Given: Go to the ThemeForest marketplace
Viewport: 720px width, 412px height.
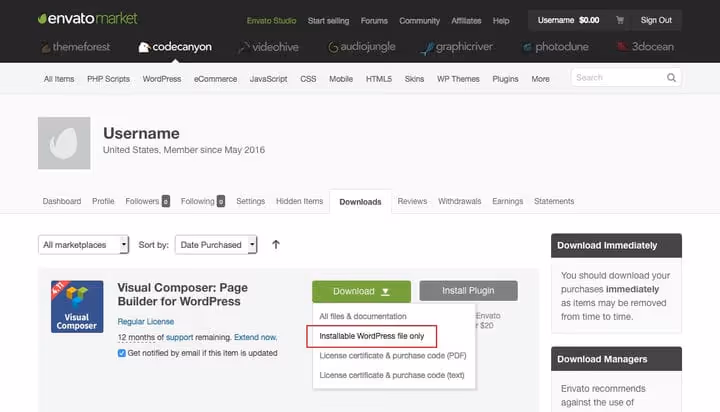Looking at the screenshot, I should pyautogui.click(x=76, y=47).
